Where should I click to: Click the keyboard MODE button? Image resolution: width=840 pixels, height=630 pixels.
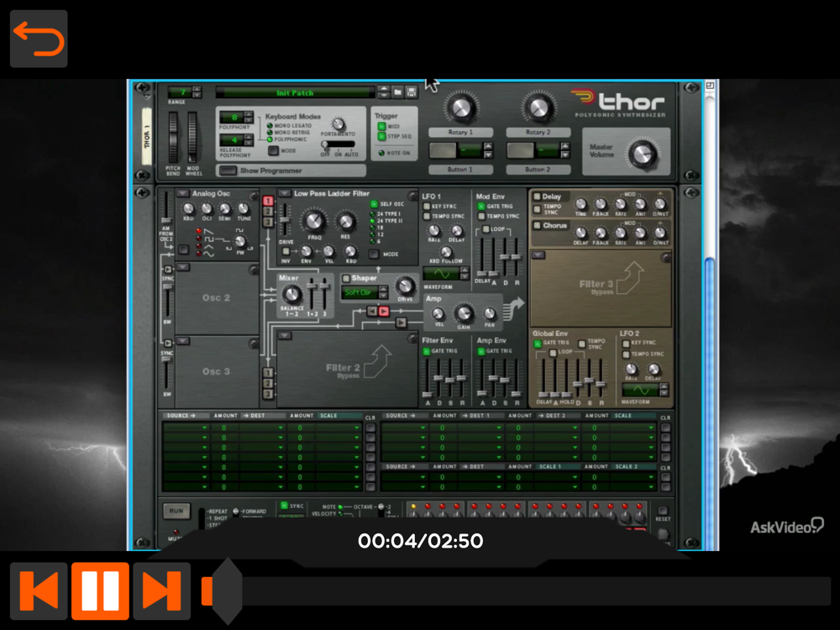(273, 151)
